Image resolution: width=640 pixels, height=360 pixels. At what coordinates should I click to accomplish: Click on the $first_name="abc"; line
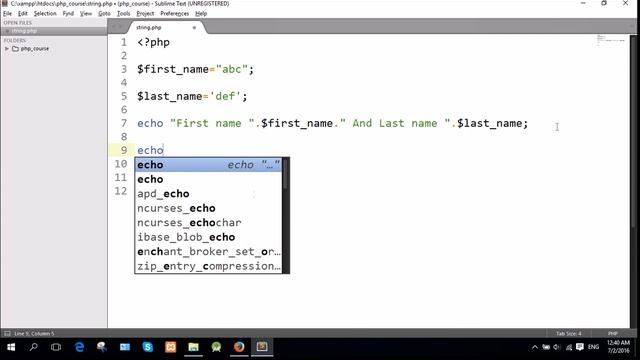coord(195,69)
